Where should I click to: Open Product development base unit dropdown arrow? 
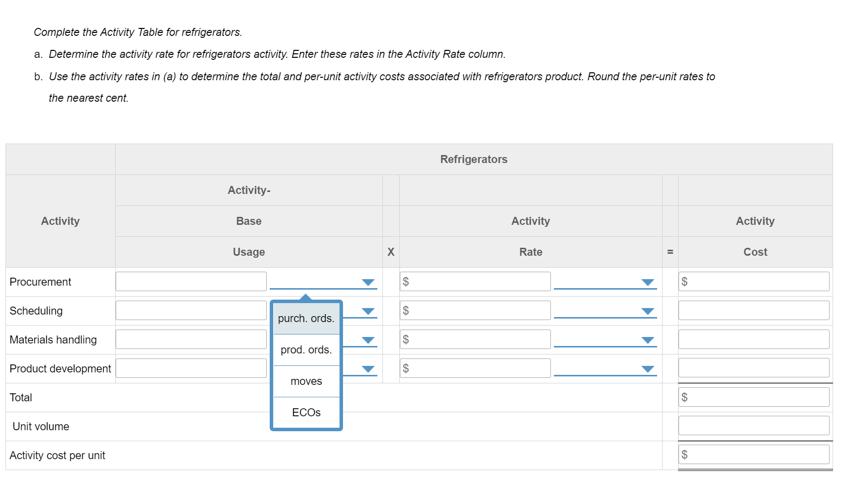tap(368, 369)
